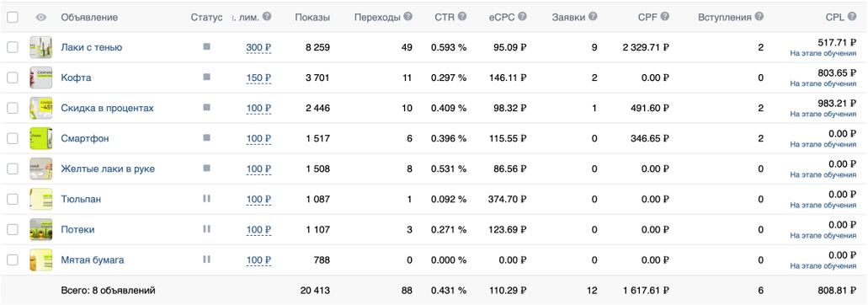Screen dimensions: 868x305
Task: Open the 150 ₽ limit editor for Кофта
Action: (x=258, y=78)
